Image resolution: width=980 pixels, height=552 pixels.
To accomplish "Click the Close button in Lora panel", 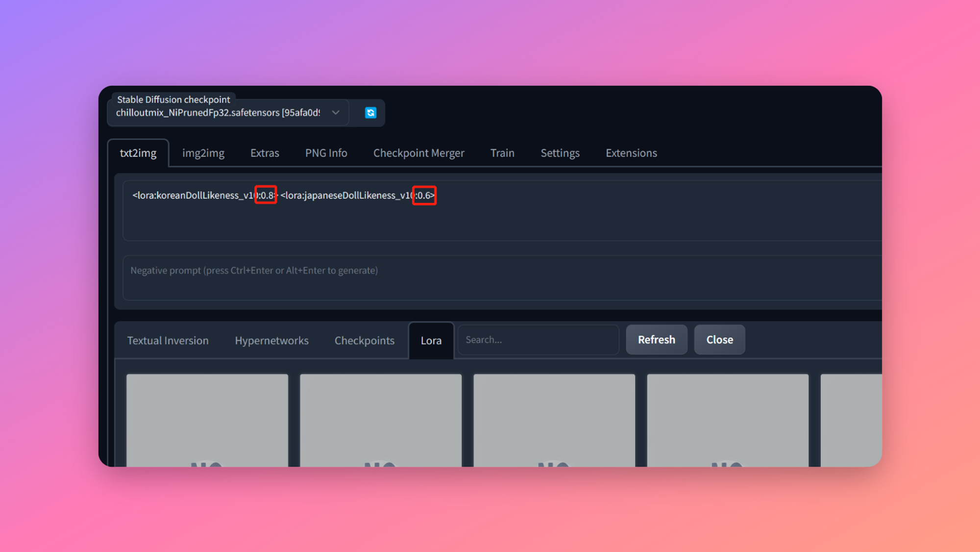I will tap(719, 339).
